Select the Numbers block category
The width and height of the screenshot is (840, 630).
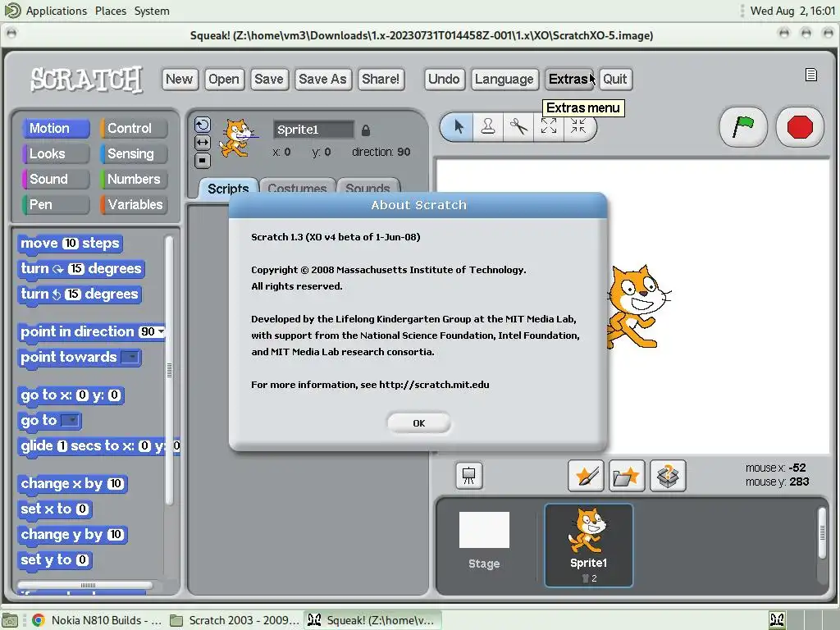pos(134,179)
